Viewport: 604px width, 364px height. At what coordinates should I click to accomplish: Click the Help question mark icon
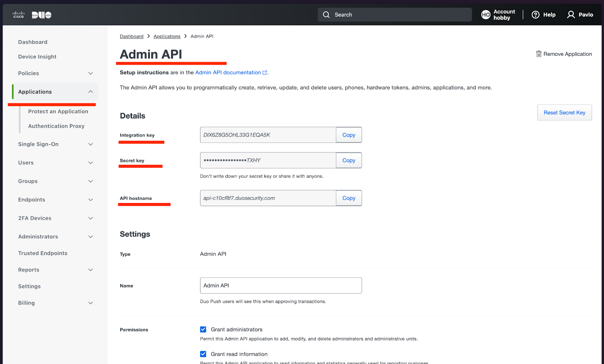[x=536, y=15]
